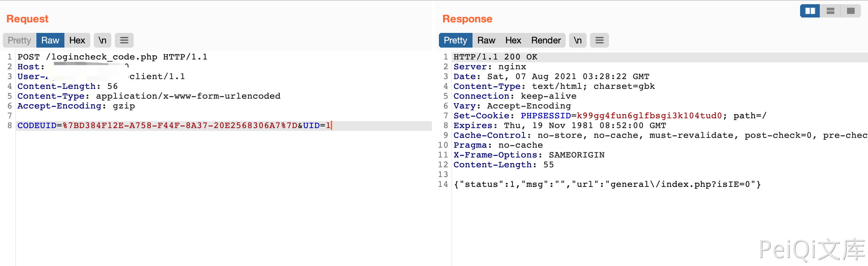Toggle \n display in Response panel
The height and width of the screenshot is (266, 868).
coord(578,40)
